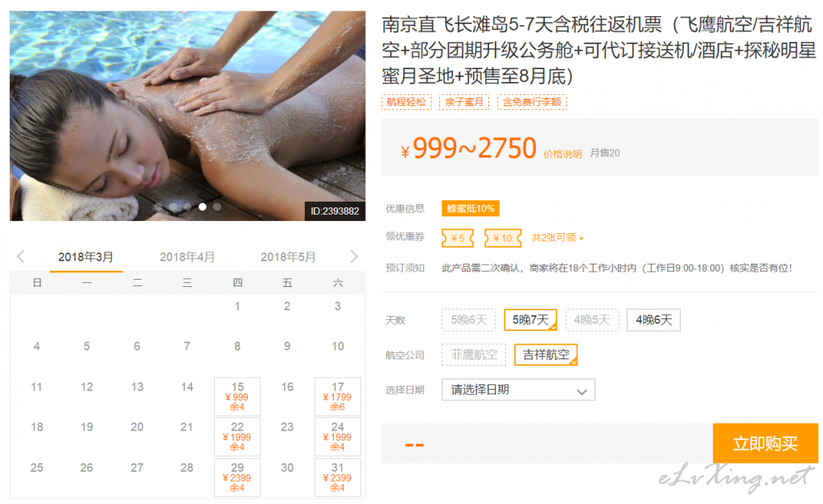The width and height of the screenshot is (823, 504).
Task: Switch to the 2018年5月 tab
Action: coord(288,257)
